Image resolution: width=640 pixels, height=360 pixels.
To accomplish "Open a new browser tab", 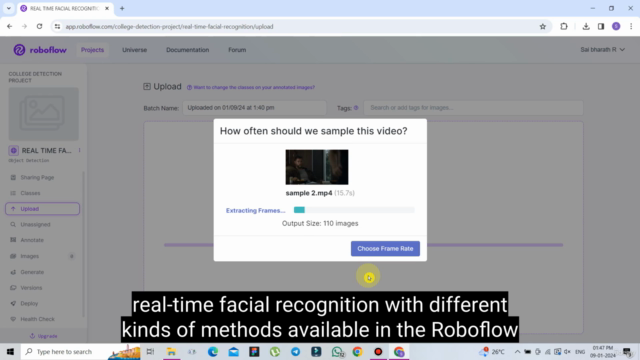I will click(x=122, y=8).
